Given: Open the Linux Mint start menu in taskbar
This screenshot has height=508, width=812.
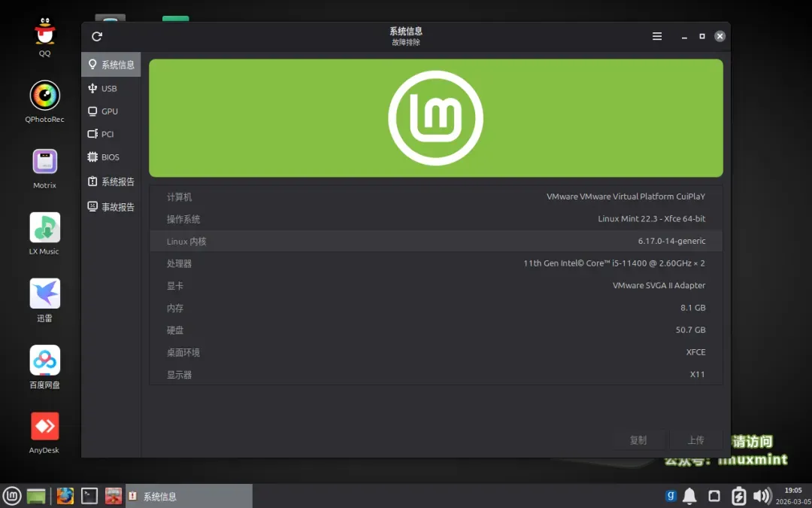Looking at the screenshot, I should click(x=13, y=496).
